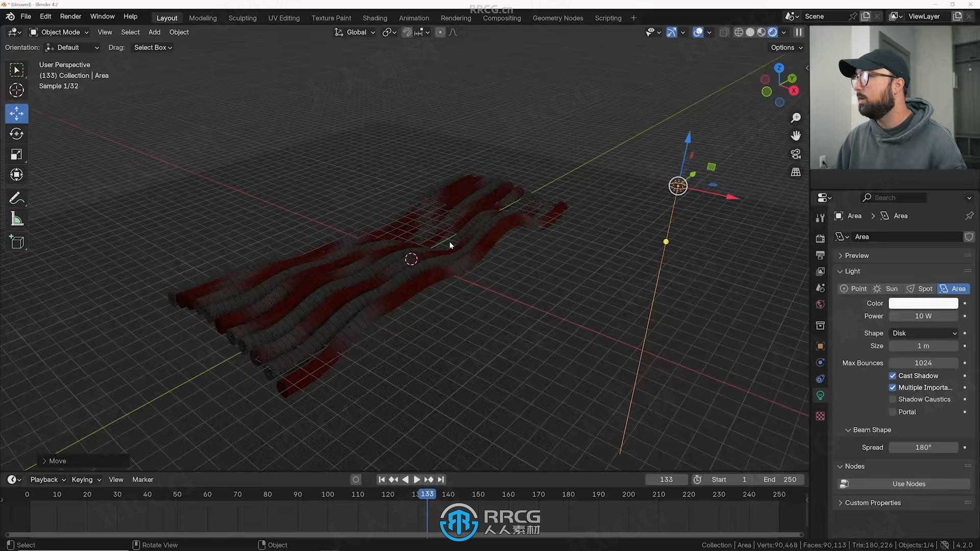Switch to the Modeling workspace tab
The width and height of the screenshot is (980, 551).
[x=203, y=18]
